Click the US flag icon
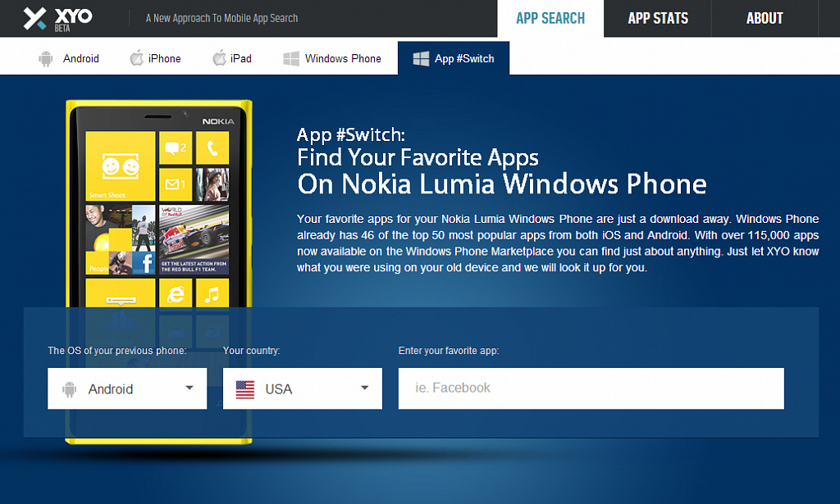 pos(244,389)
